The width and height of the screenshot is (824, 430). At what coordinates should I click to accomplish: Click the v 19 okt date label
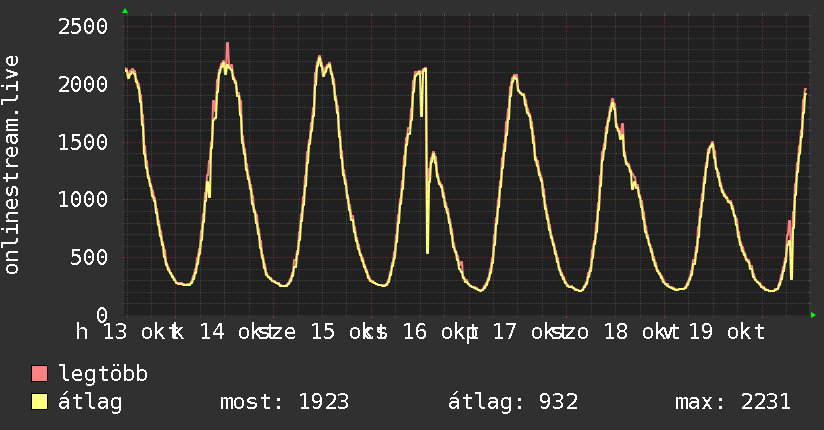coord(715,332)
